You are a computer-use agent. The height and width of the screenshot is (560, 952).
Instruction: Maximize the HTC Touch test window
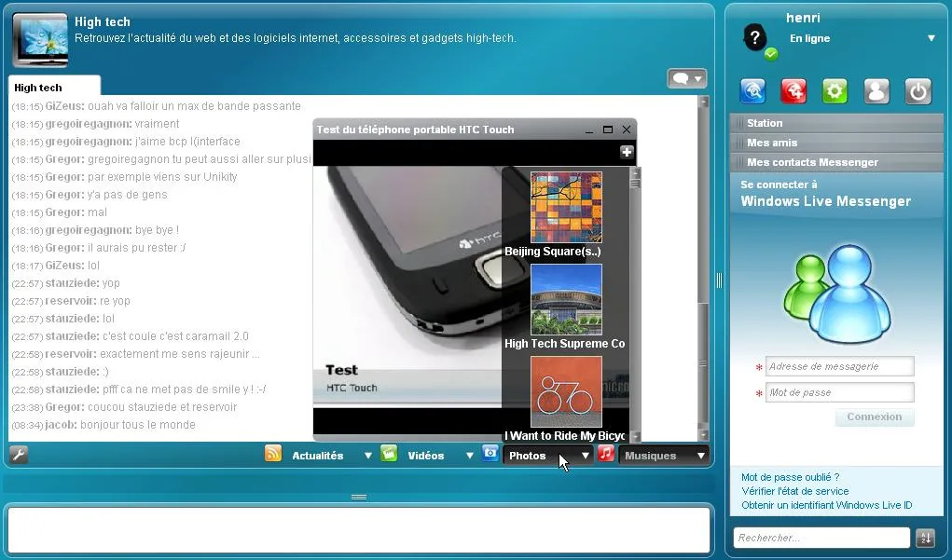[608, 130]
